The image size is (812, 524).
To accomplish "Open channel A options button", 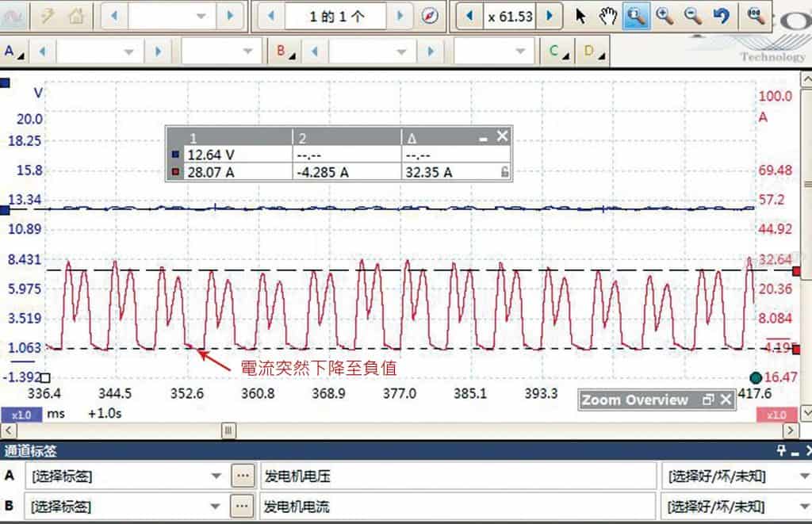I will tap(14, 52).
